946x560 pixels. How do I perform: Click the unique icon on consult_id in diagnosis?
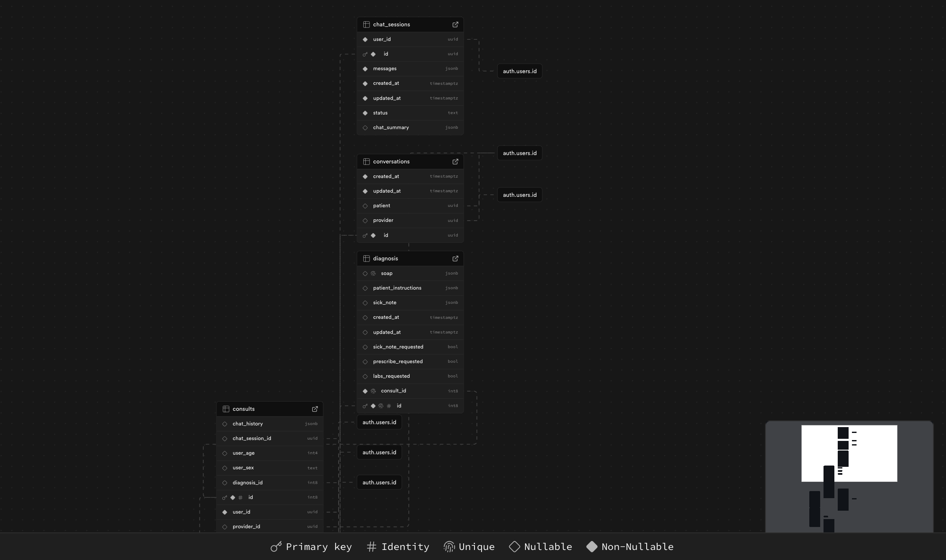pyautogui.click(x=372, y=391)
